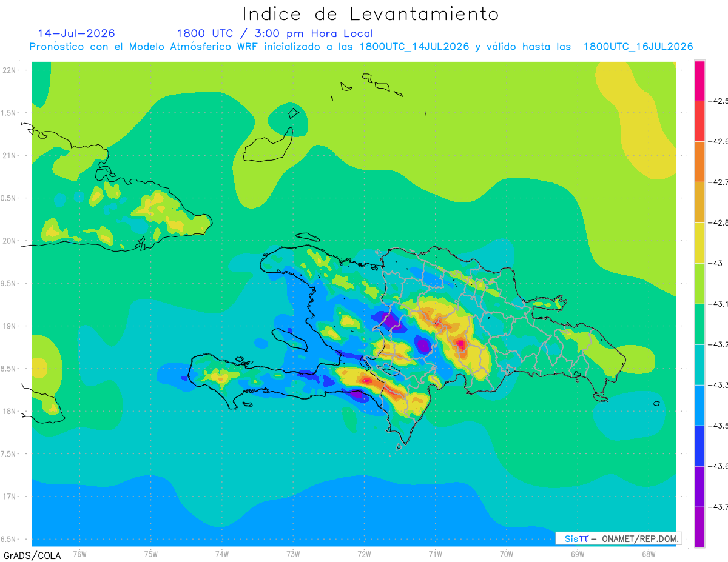728x562 pixels.
Task: Click the legend value -42.7
Action: pos(719,182)
